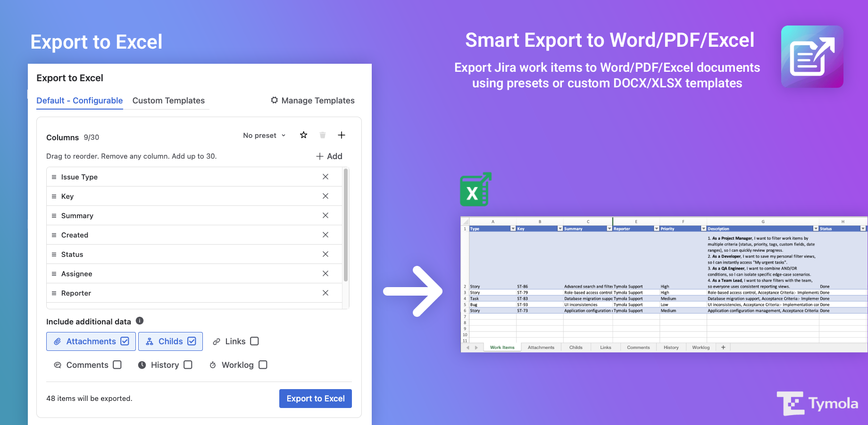Uncheck the Attachments option

pos(125,341)
